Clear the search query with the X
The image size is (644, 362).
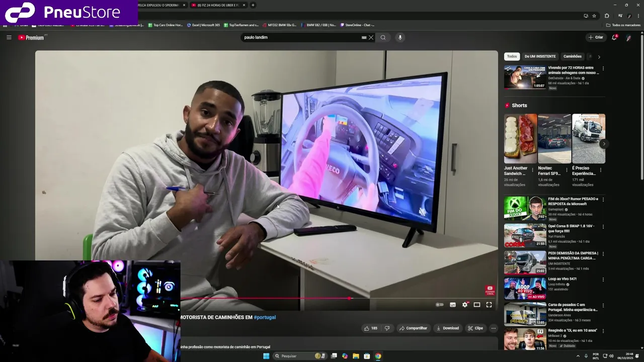371,37
